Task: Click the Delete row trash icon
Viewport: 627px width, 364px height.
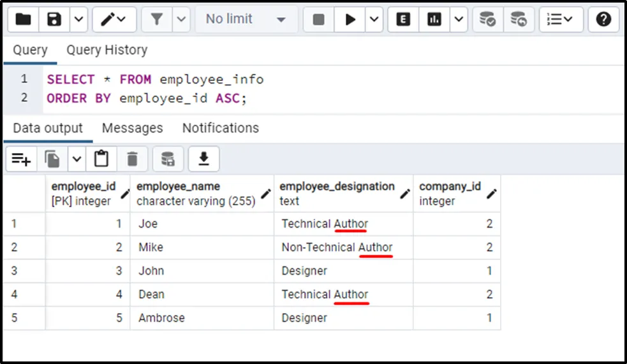Action: coord(132,159)
